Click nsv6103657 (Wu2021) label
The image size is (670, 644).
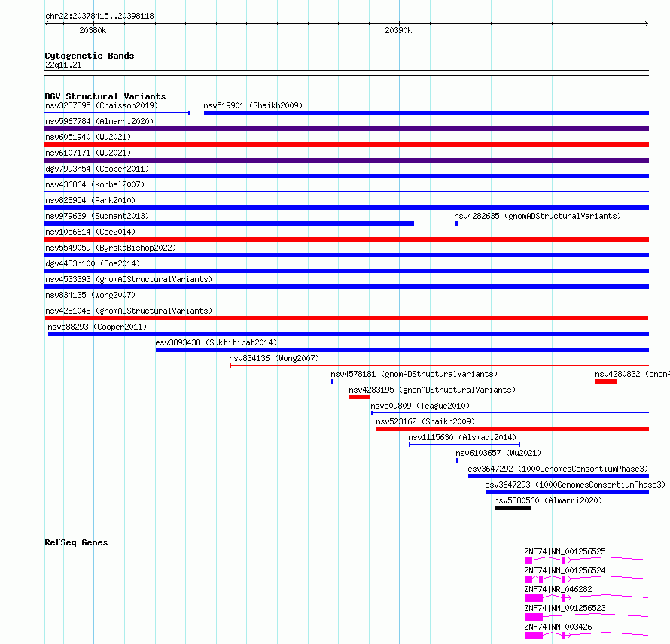[498, 453]
